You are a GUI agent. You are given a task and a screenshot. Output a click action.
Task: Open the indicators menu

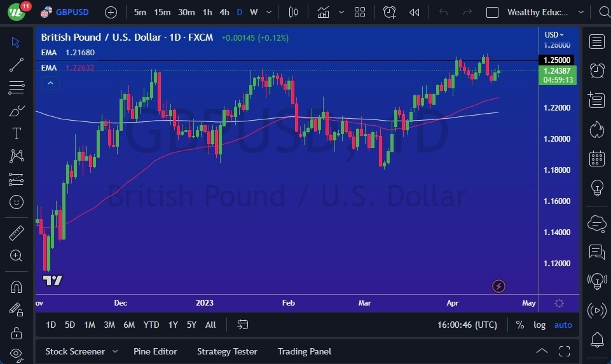tap(323, 13)
